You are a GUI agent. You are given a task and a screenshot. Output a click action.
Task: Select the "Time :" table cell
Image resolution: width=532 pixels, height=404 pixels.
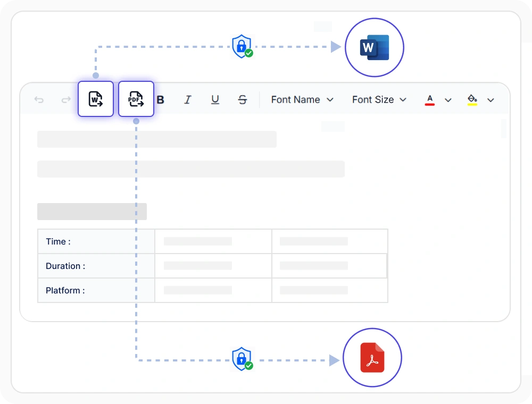coord(96,241)
